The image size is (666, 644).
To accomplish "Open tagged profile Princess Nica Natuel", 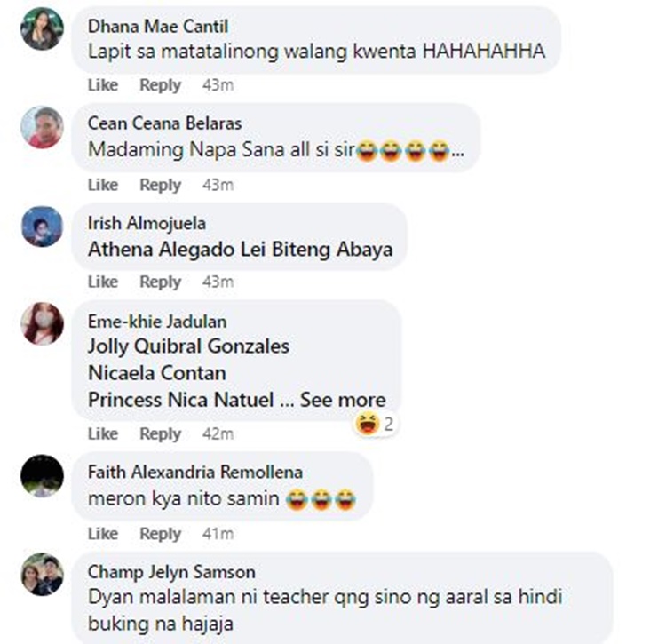I will click(180, 400).
